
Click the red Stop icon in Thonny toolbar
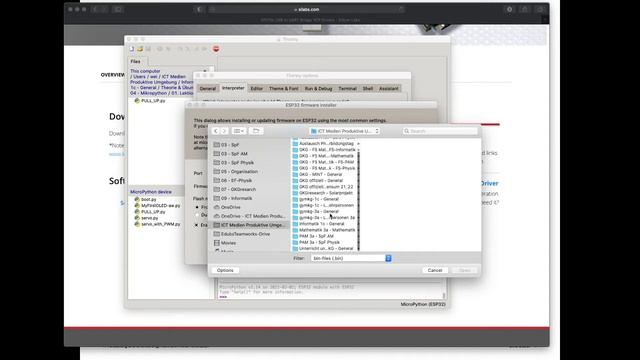[x=216, y=49]
